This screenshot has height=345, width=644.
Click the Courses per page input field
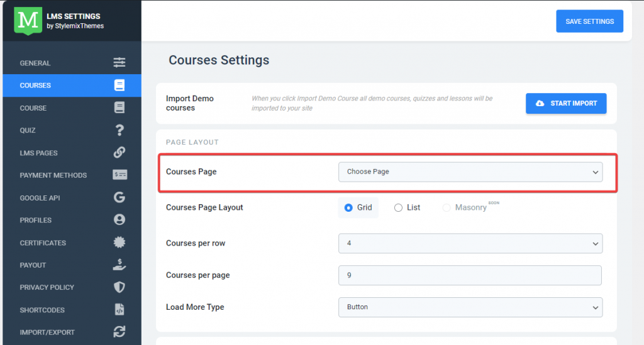coord(470,275)
